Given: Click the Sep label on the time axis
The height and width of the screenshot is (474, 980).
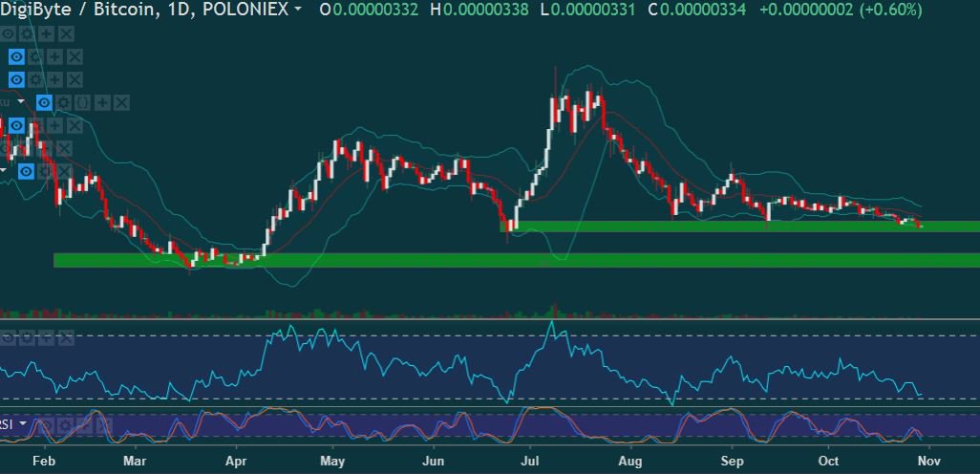Looking at the screenshot, I should 732,463.
